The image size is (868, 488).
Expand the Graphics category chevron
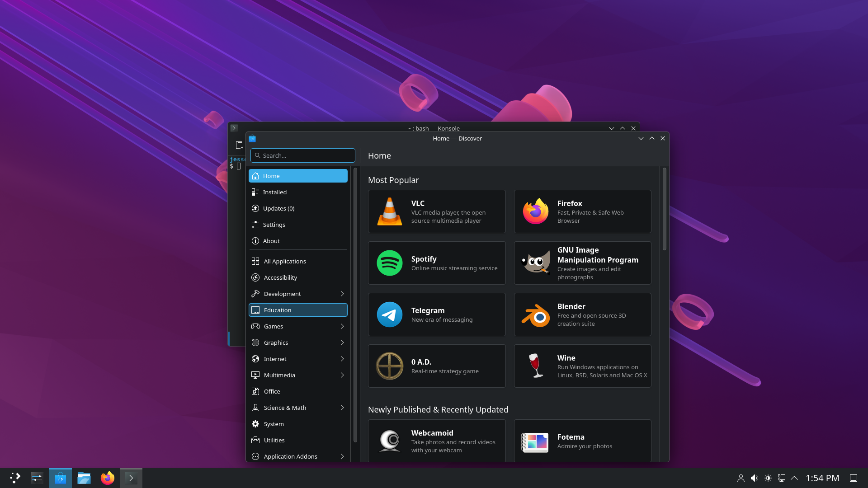342,343
